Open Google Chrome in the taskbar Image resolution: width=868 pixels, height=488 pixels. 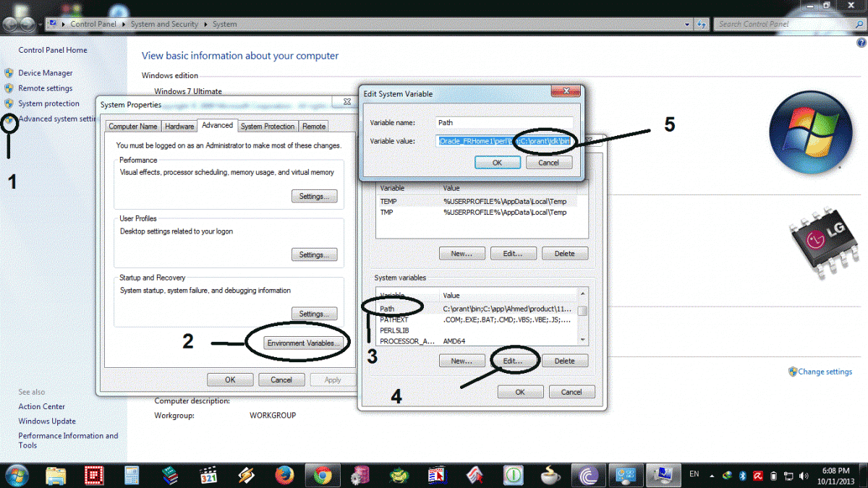pyautogui.click(x=323, y=475)
